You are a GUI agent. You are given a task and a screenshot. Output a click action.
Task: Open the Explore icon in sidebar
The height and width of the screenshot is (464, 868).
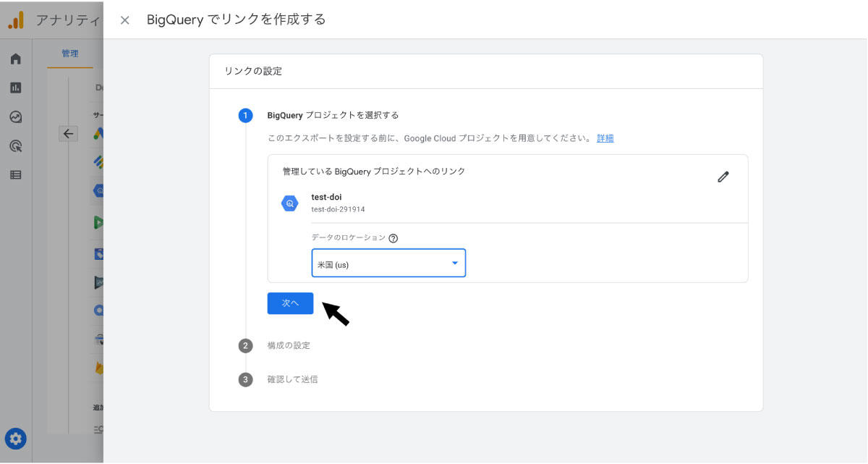[x=16, y=117]
